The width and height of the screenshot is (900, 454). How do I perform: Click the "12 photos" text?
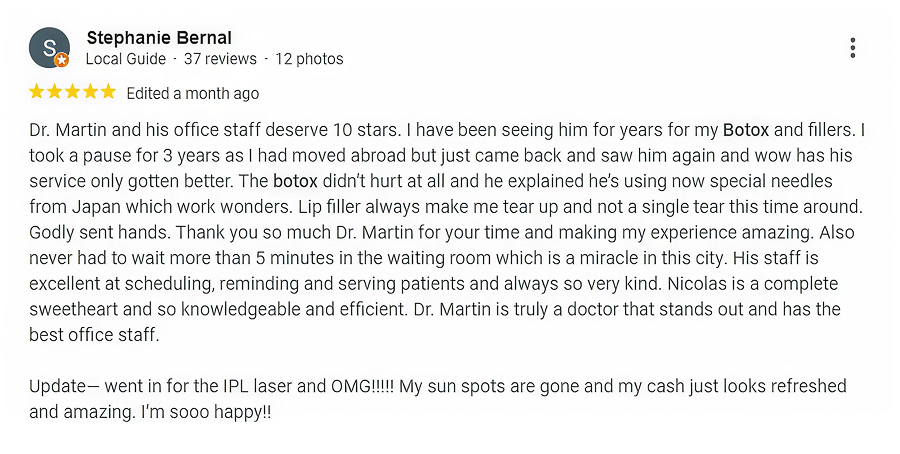[x=309, y=59]
